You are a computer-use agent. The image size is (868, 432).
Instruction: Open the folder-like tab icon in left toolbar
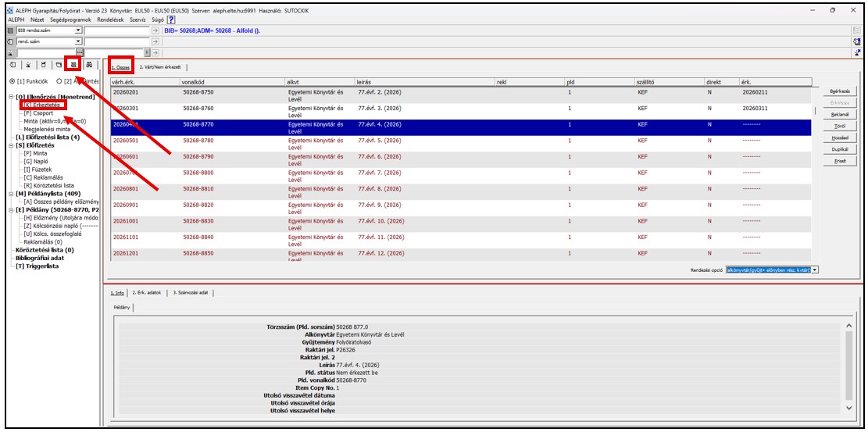click(x=59, y=65)
